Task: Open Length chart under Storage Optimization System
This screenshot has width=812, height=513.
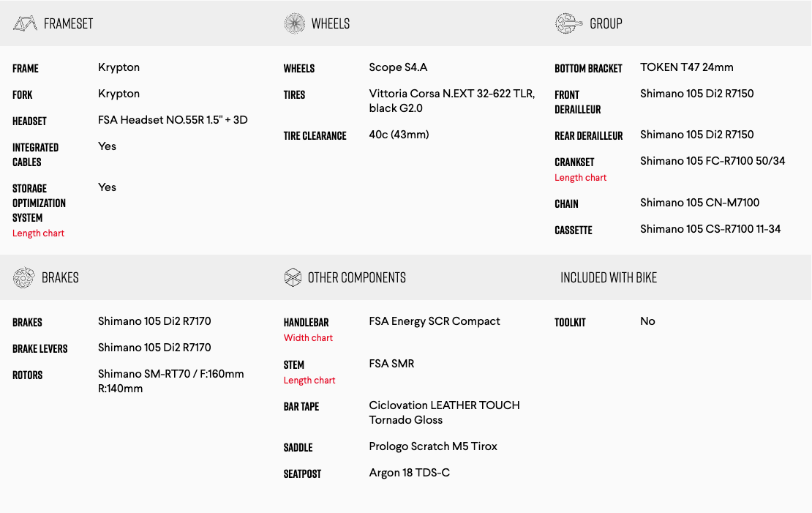Action: (38, 233)
